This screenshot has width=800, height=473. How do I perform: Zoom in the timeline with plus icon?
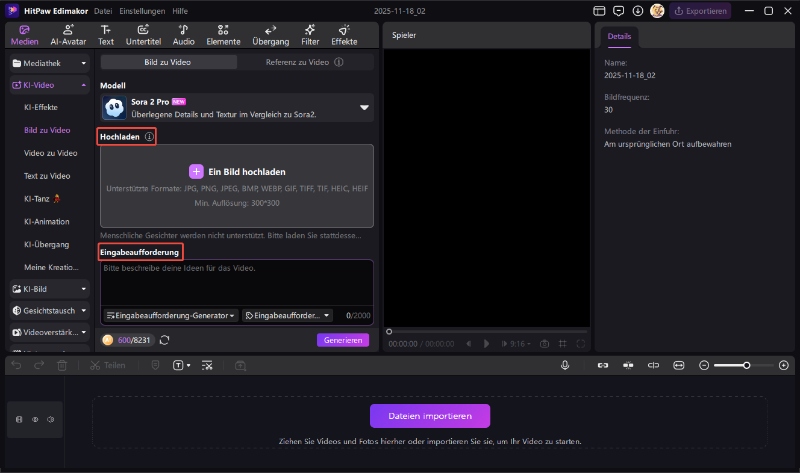tap(784, 365)
